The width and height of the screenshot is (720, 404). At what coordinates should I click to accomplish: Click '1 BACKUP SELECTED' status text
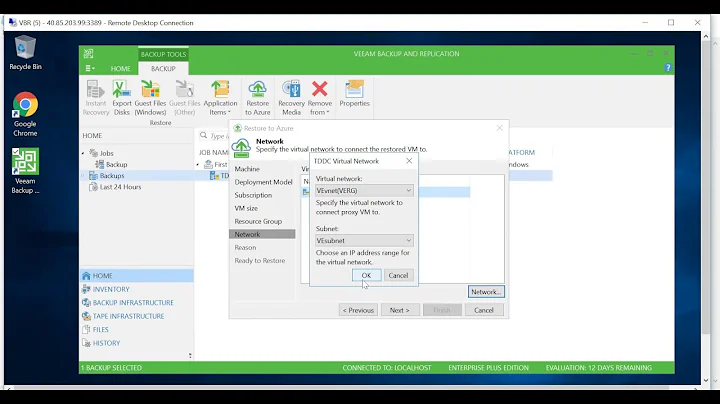click(111, 368)
